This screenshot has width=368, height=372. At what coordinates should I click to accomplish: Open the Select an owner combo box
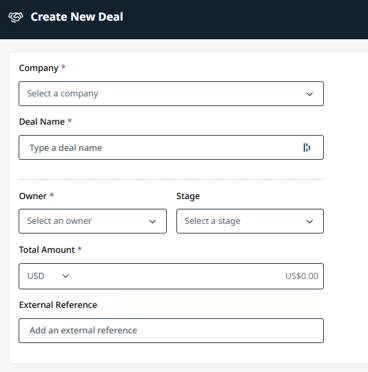tap(93, 221)
